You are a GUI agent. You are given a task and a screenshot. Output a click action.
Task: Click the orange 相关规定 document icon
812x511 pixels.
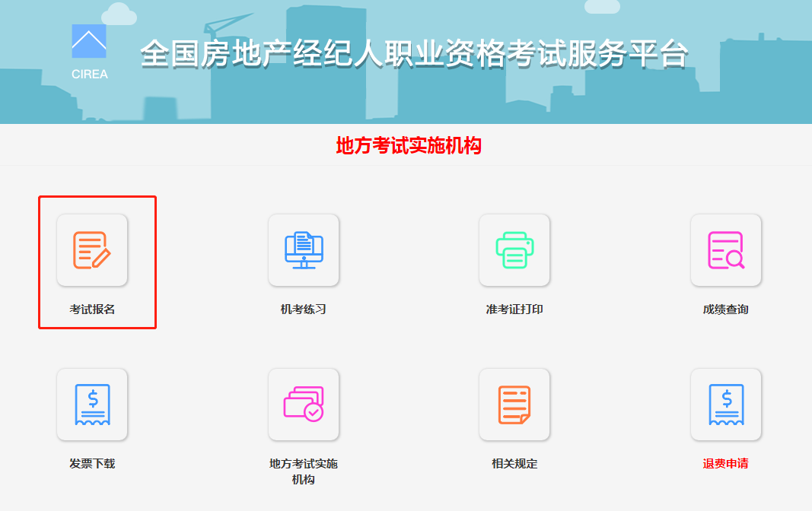pyautogui.click(x=514, y=405)
